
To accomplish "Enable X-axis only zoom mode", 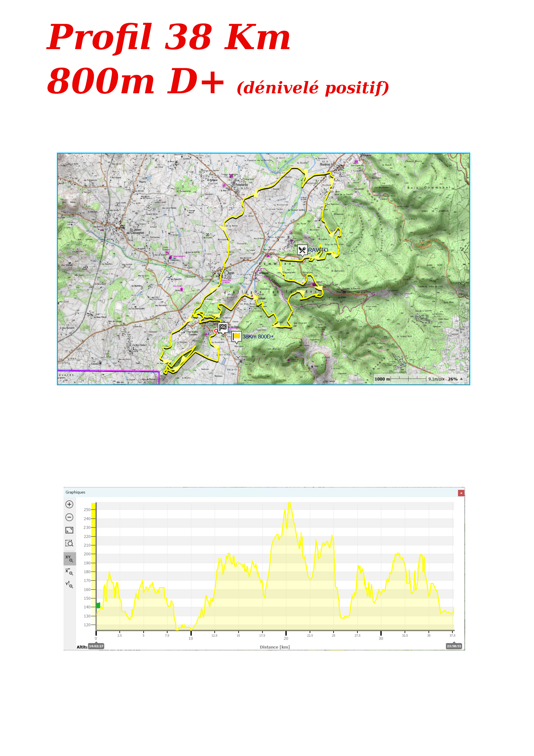I will [x=69, y=572].
